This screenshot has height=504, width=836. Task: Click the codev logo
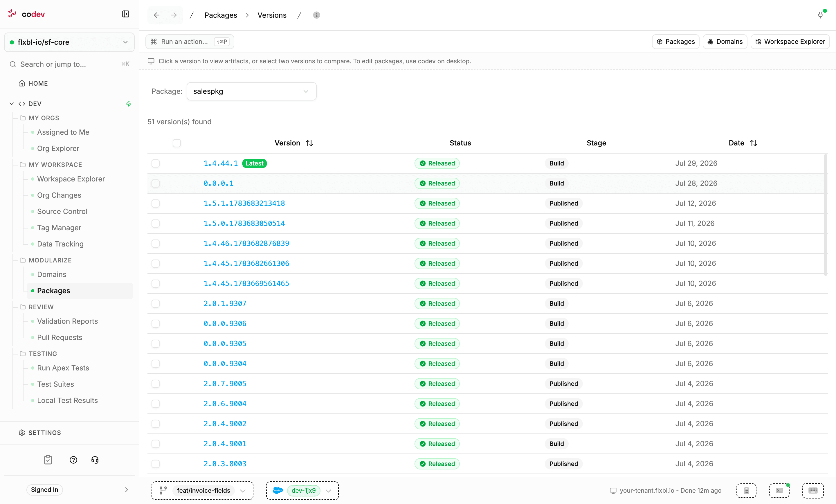(26, 14)
